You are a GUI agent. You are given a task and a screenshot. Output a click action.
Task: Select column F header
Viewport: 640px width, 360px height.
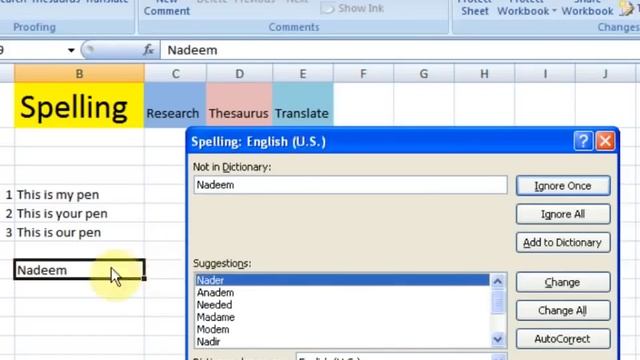pos(363,73)
